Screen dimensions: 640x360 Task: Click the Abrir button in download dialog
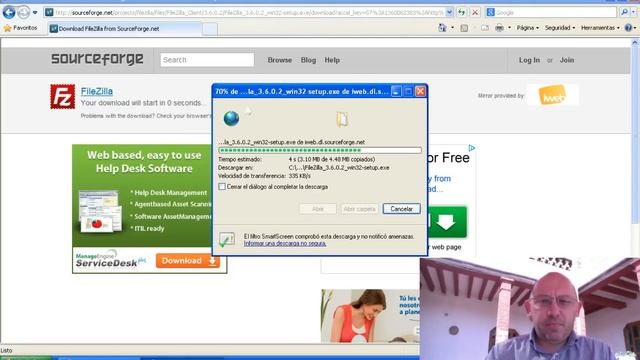point(318,209)
